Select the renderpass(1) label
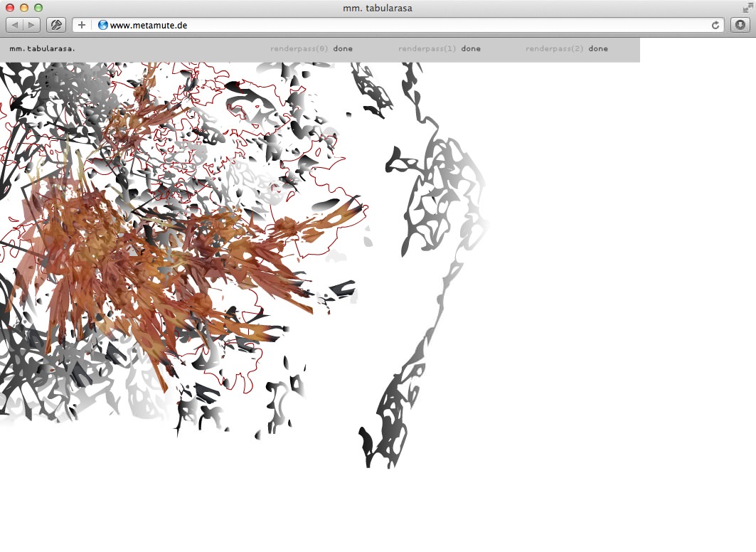Image resolution: width=756 pixels, height=552 pixels. 427,49
